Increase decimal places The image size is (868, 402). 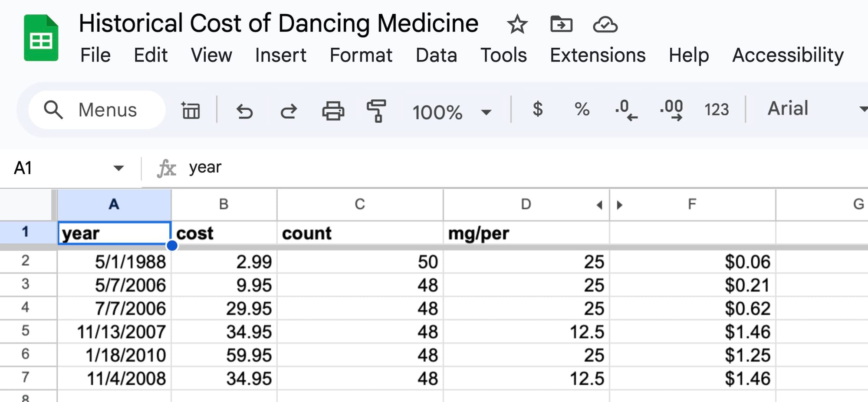[x=671, y=110]
